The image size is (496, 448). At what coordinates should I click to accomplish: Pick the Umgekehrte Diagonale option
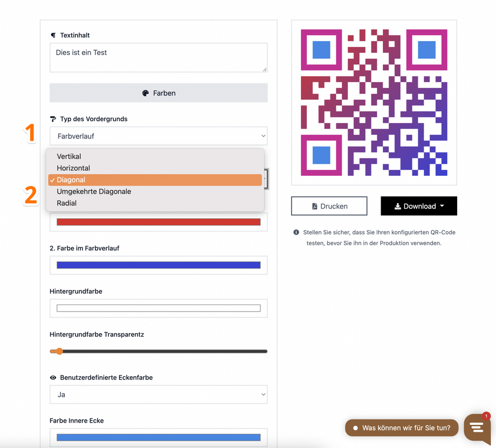pos(94,191)
